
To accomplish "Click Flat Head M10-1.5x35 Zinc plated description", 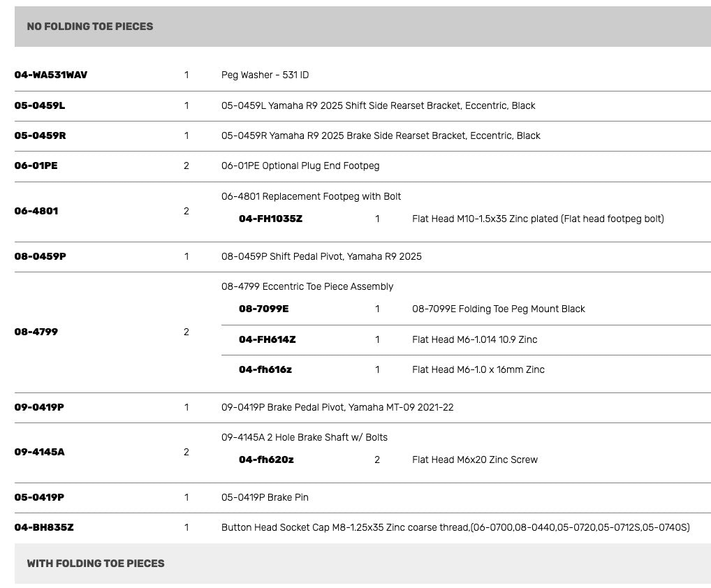I will tap(538, 219).
